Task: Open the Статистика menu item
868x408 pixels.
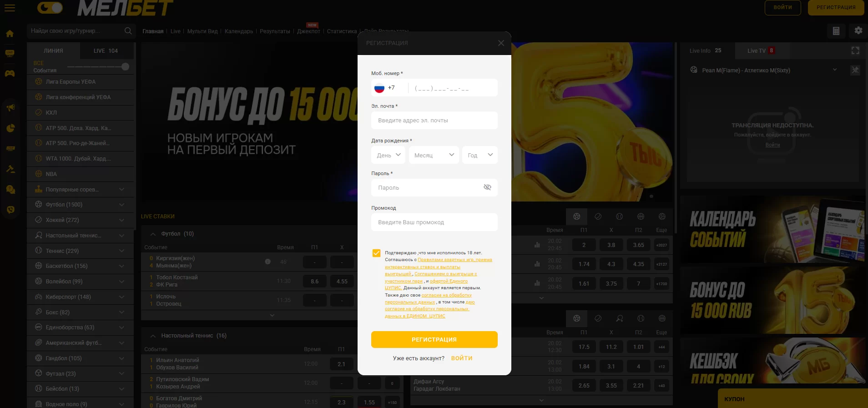Action: click(342, 31)
